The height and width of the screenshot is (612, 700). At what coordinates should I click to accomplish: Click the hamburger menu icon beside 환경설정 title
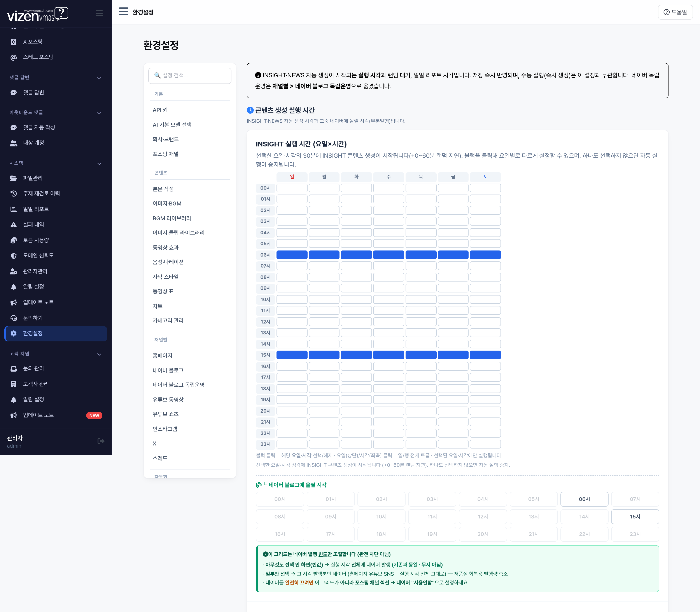[x=123, y=12]
